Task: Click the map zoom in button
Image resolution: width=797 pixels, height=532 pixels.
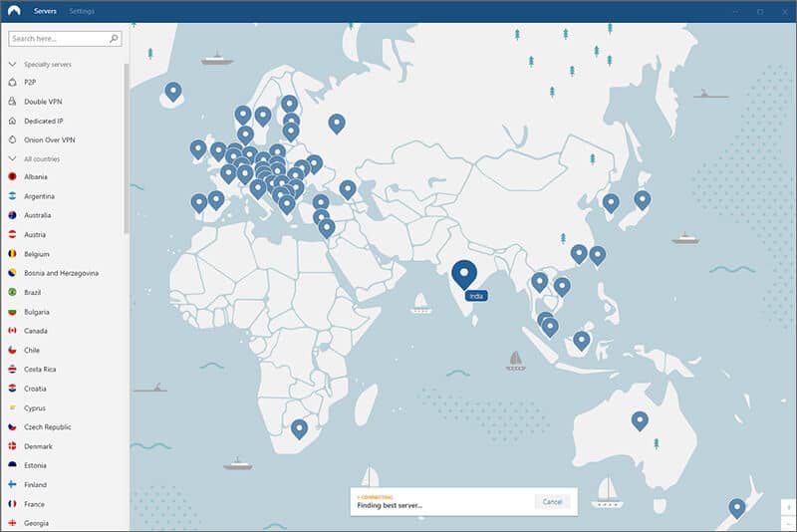Action: click(x=789, y=507)
